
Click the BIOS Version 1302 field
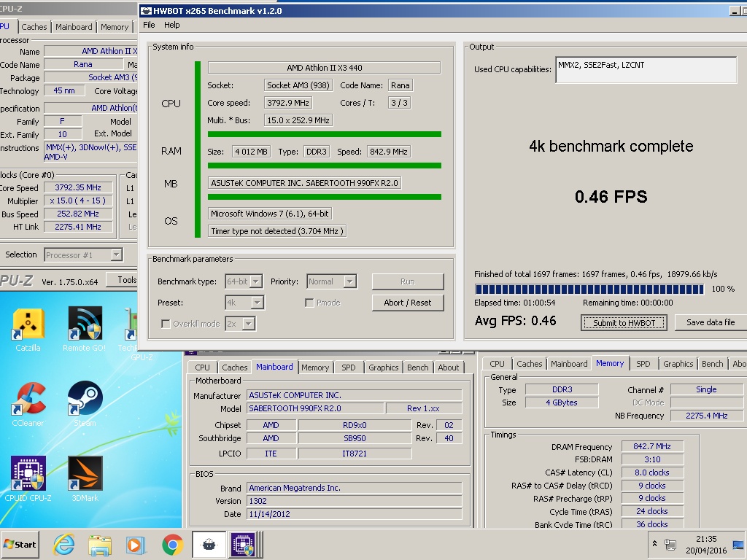pos(354,501)
